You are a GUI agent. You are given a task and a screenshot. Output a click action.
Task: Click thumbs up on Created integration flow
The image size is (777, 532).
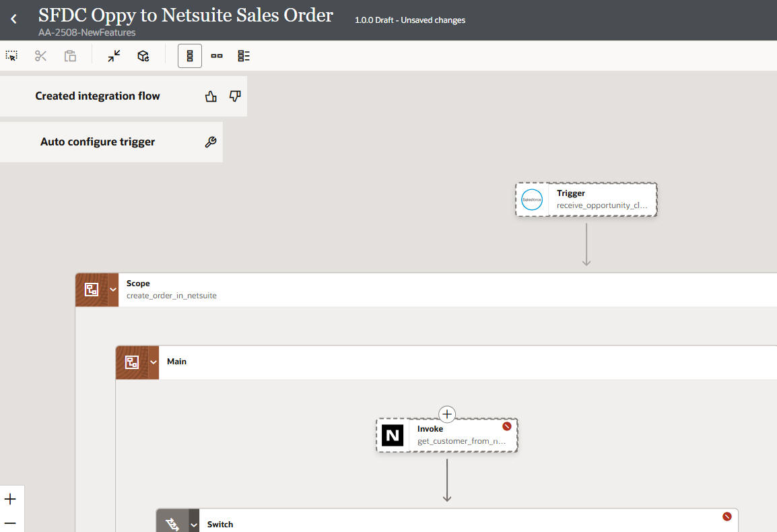211,96
